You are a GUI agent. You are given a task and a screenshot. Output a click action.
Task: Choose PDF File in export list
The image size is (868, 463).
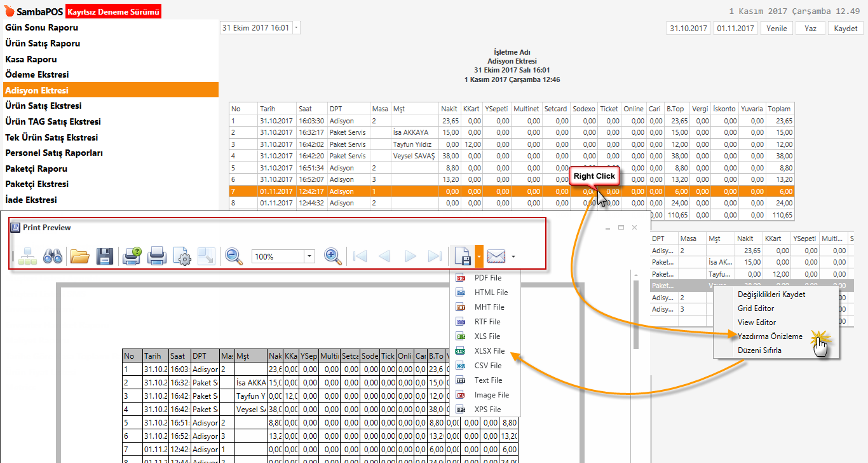(487, 278)
